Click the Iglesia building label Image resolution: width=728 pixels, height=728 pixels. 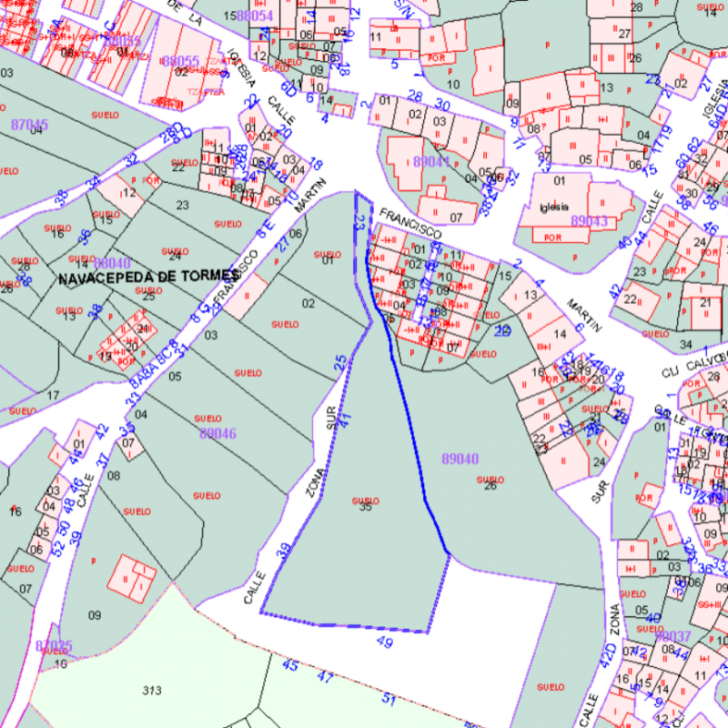554,207
